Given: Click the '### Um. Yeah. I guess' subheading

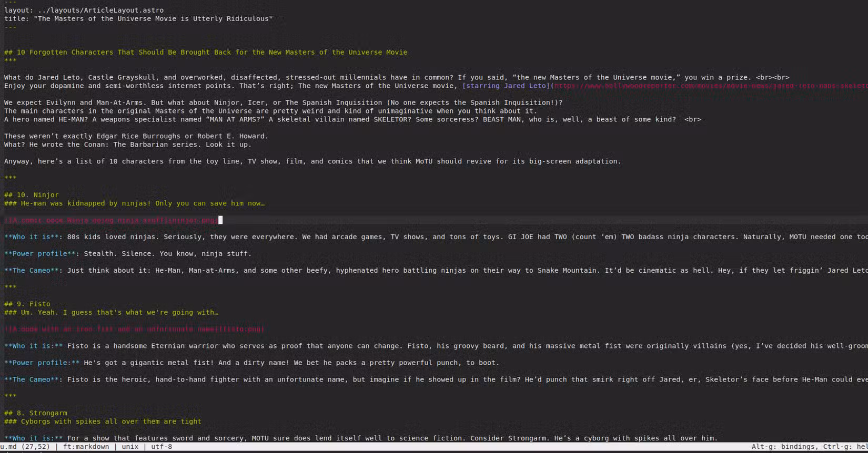Looking at the screenshot, I should coord(112,313).
